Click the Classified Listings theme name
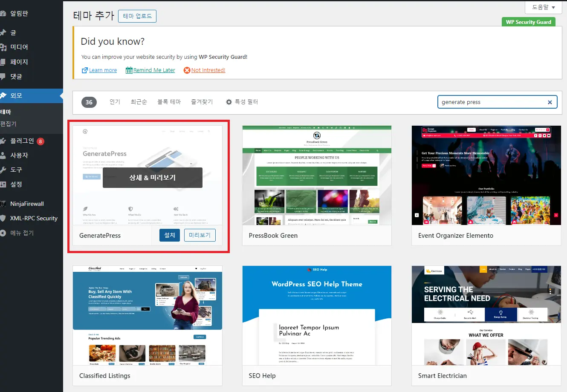 [x=105, y=376]
